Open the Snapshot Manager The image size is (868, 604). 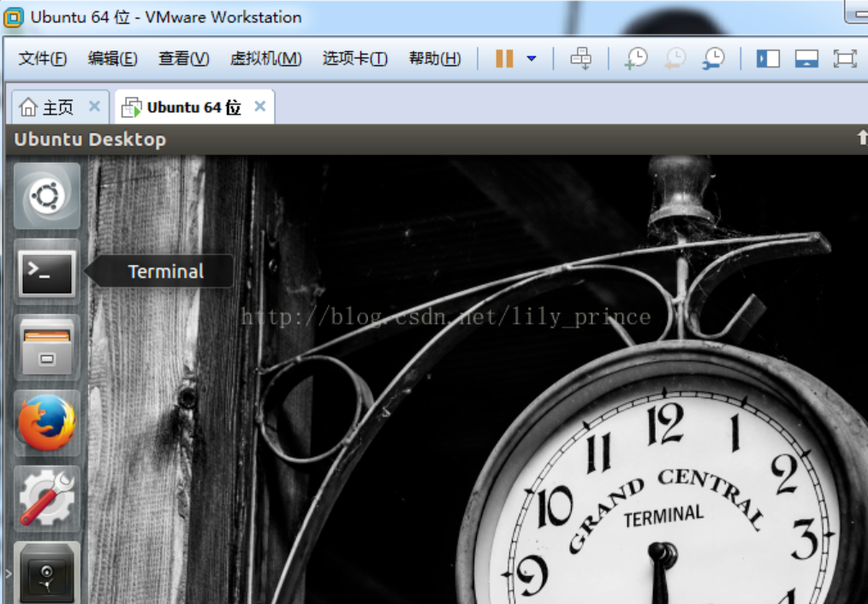coord(711,58)
